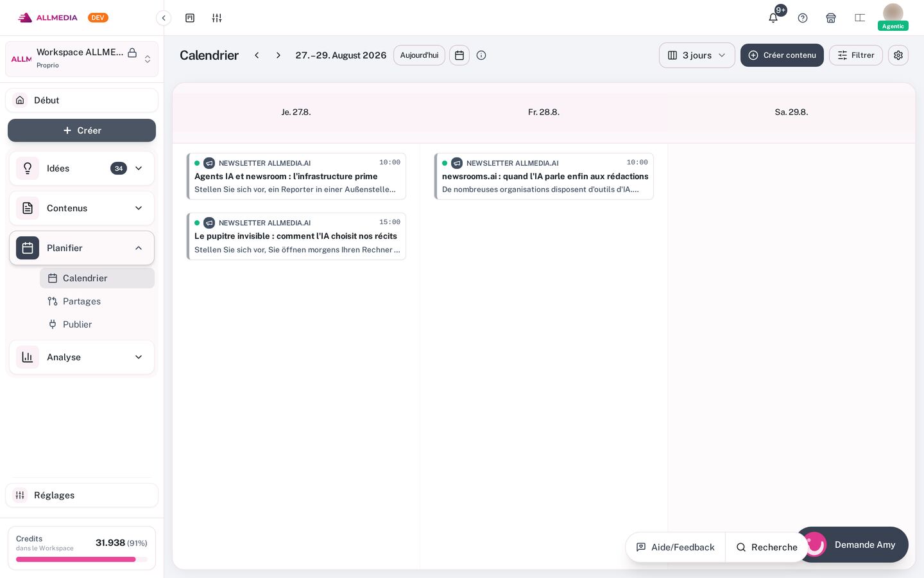Expand the Idées section
This screenshot has height=578, width=924.
pos(81,168)
